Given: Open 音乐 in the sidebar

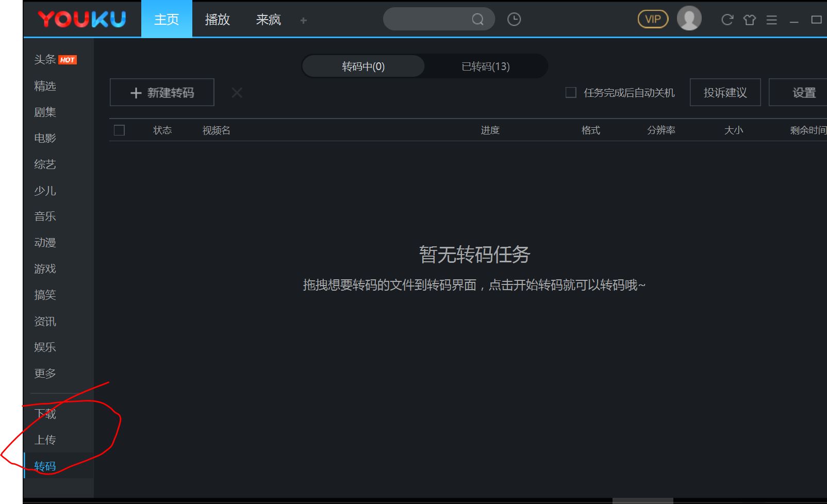Looking at the screenshot, I should pyautogui.click(x=45, y=216).
